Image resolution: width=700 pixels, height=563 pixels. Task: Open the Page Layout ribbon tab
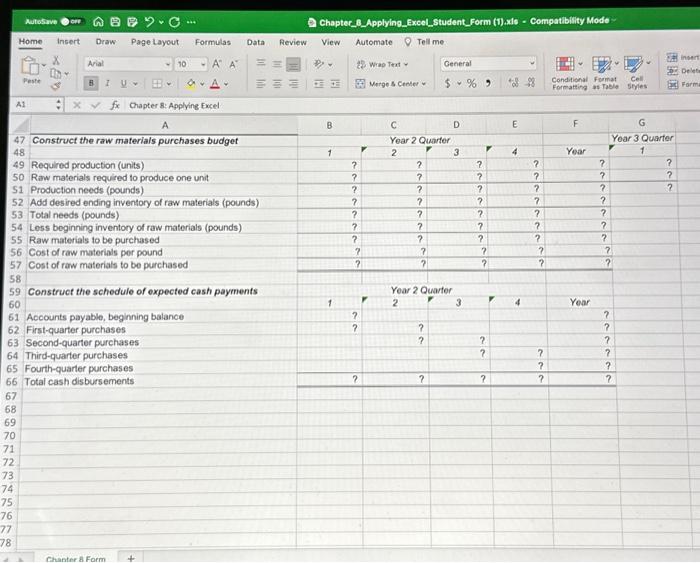click(155, 42)
